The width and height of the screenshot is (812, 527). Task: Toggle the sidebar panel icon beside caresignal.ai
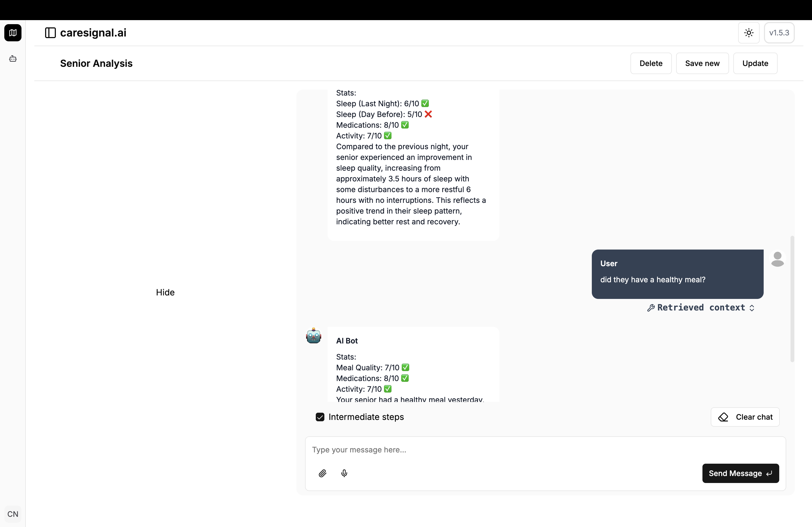50,33
